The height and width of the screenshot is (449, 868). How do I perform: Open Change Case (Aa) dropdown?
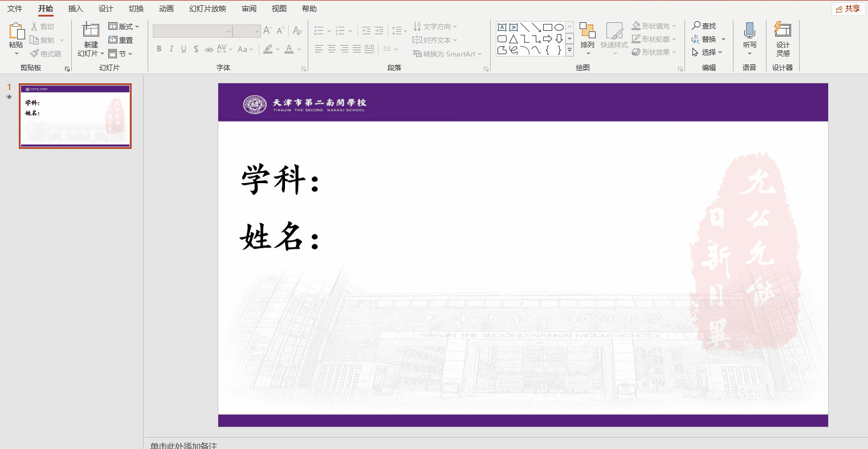246,49
